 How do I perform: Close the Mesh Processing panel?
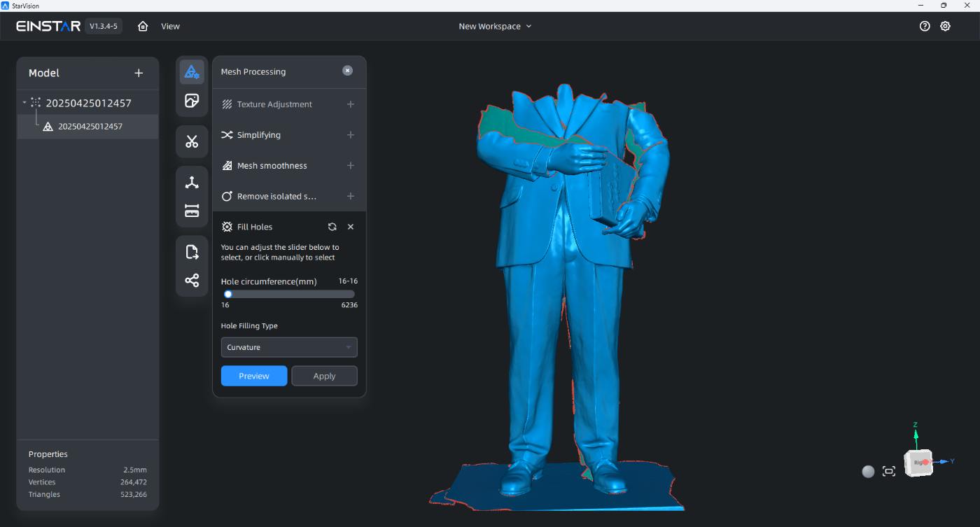coord(348,71)
